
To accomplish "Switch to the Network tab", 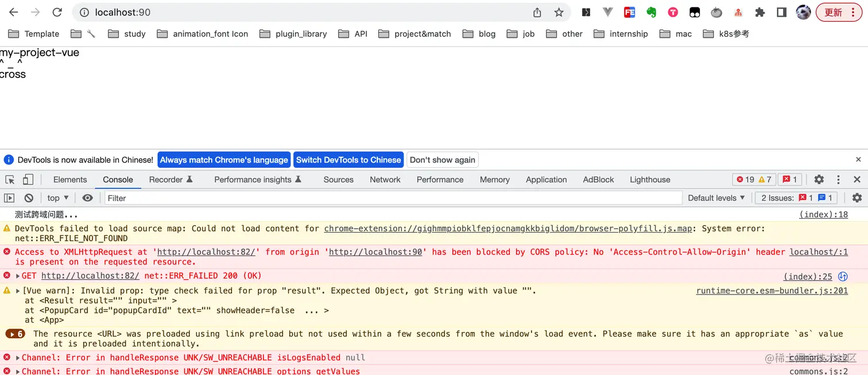I will (385, 180).
